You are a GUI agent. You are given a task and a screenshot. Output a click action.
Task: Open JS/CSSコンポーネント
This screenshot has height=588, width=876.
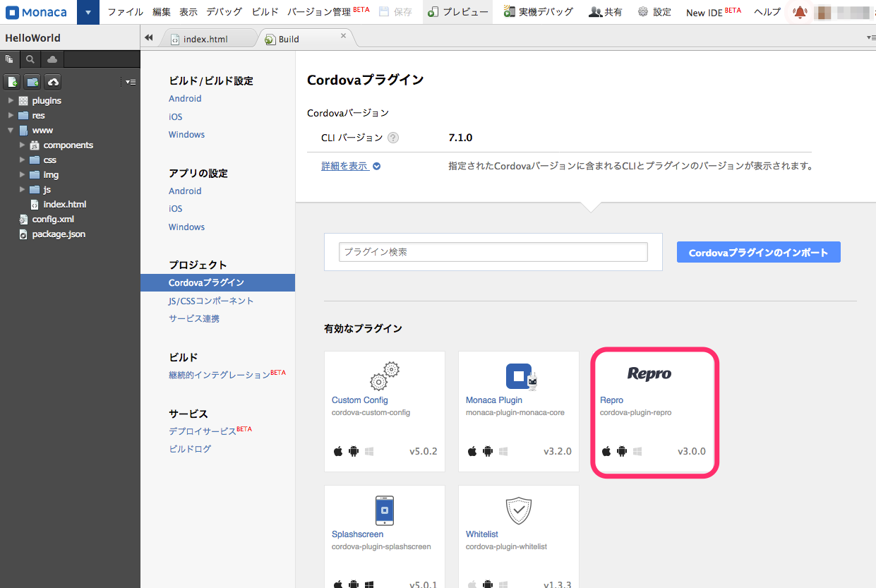coord(211,301)
